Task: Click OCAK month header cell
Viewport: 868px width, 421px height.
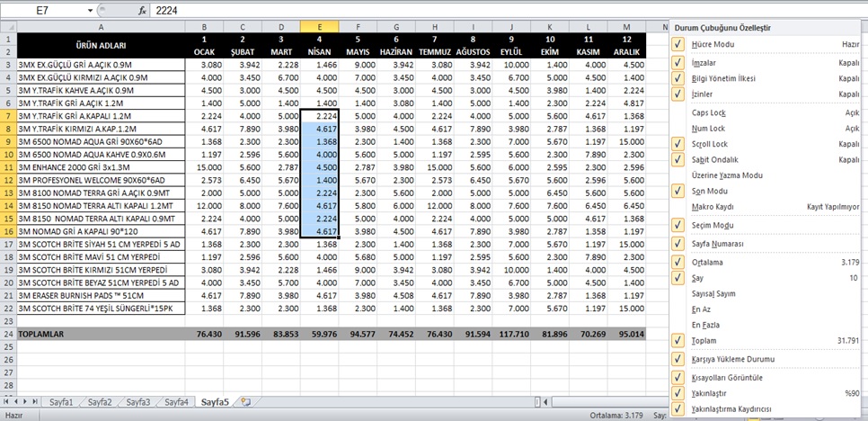Action: (204, 51)
